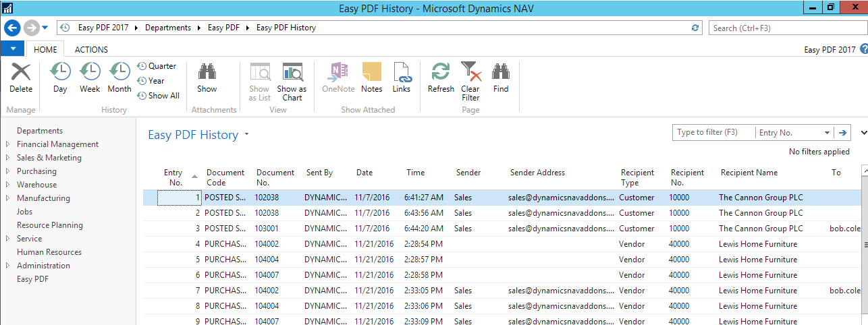Open Find tool
Viewport: 868px width, 325px height.
pyautogui.click(x=501, y=78)
